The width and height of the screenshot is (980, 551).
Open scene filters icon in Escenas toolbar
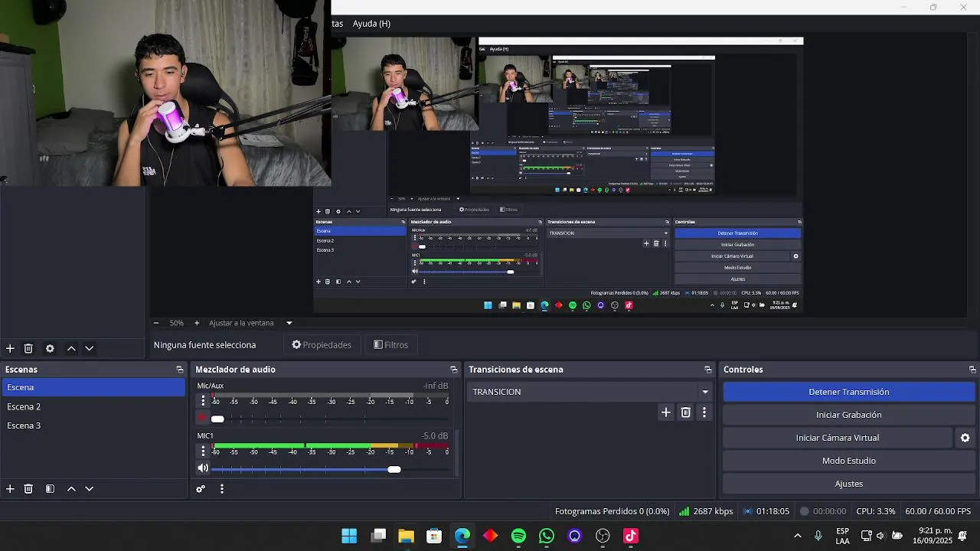(50, 488)
